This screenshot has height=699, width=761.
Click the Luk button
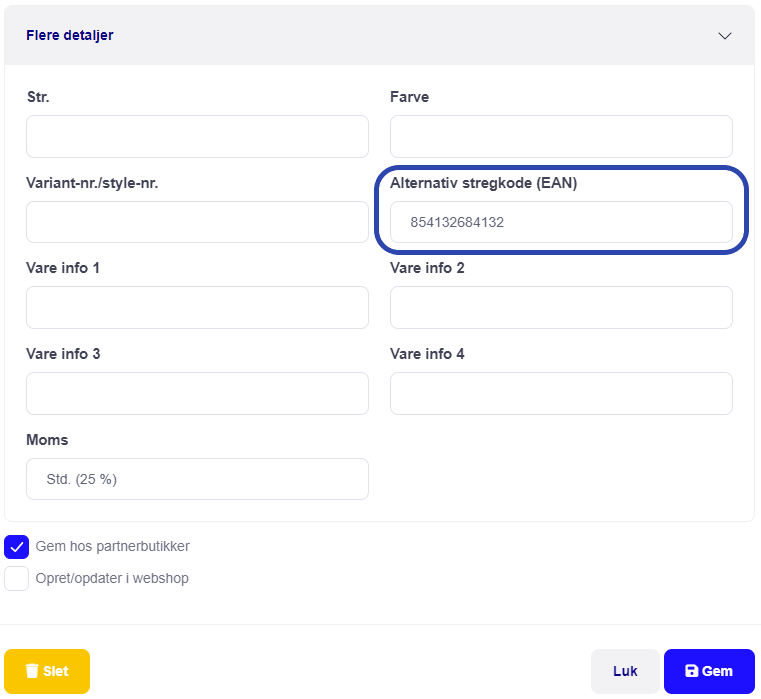[625, 671]
